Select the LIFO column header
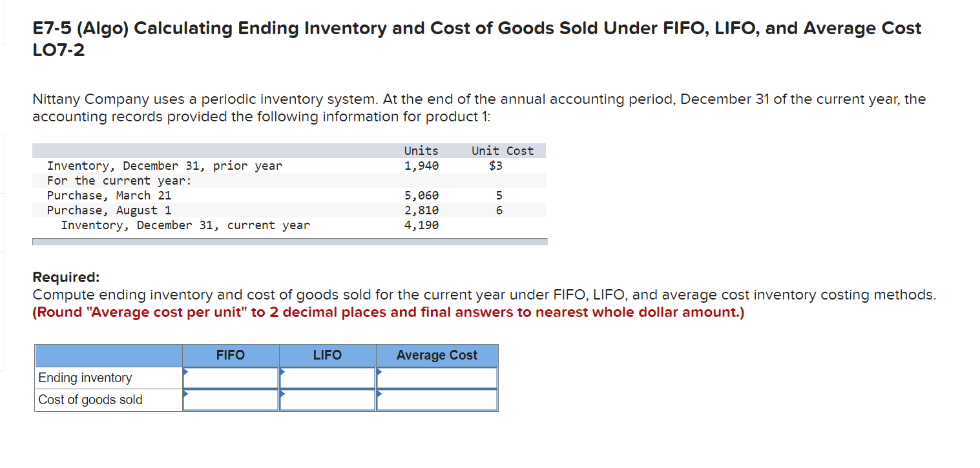This screenshot has width=980, height=468. [327, 354]
